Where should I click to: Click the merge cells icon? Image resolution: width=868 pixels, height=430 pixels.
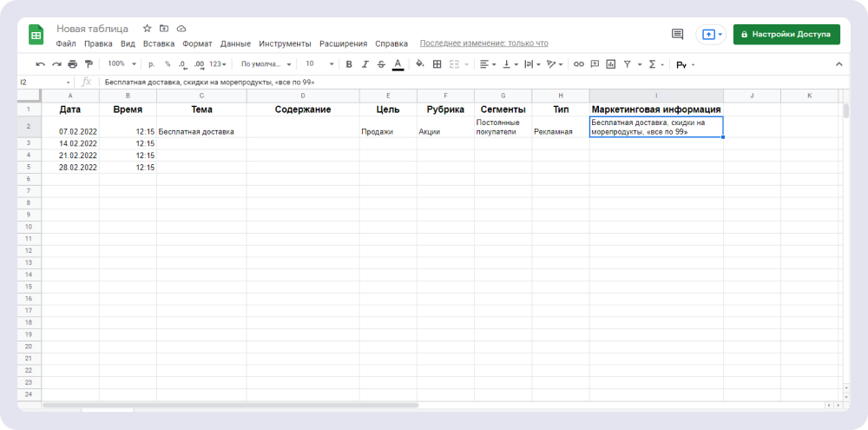pyautogui.click(x=455, y=64)
